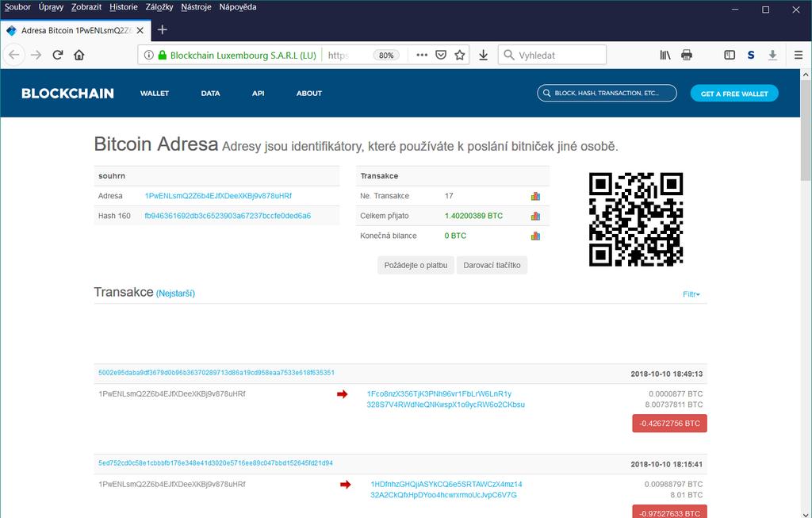The image size is (812, 518).
Task: Save page to Pocket
Action: pyautogui.click(x=441, y=55)
